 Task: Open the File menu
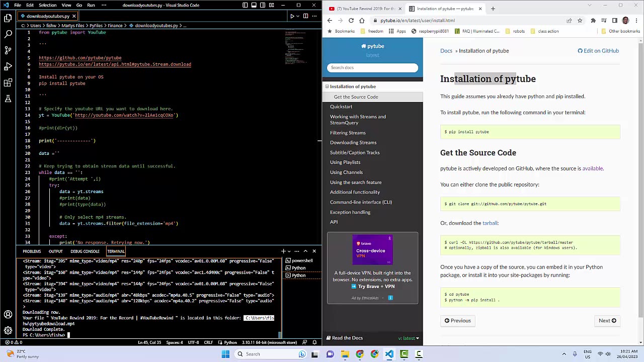tap(18, 5)
